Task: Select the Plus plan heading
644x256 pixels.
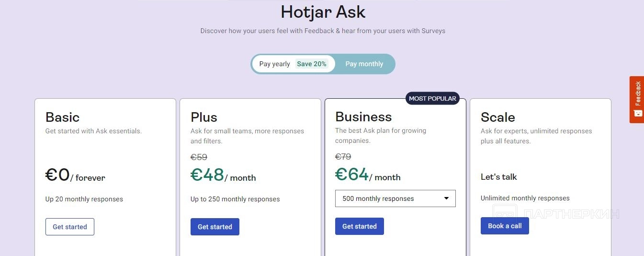Action: pyautogui.click(x=204, y=117)
